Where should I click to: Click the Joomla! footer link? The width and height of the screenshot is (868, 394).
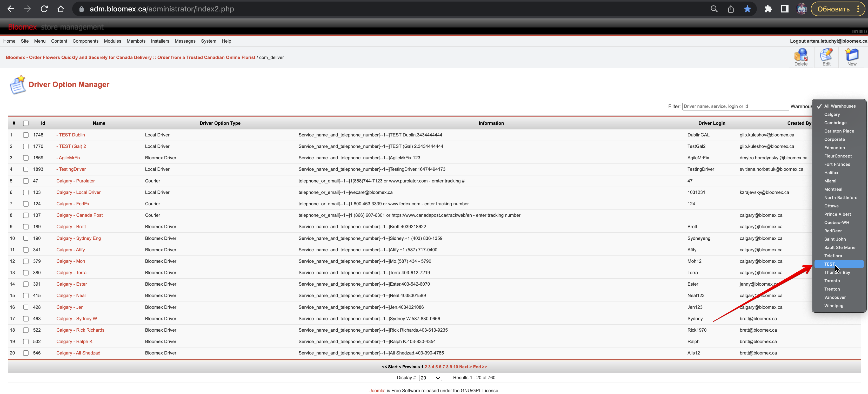(x=377, y=391)
